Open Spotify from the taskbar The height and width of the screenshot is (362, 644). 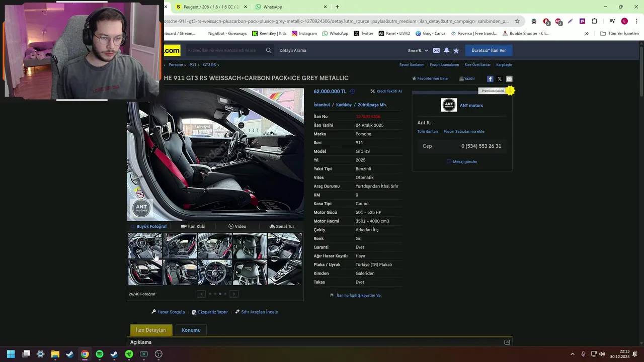point(100,354)
